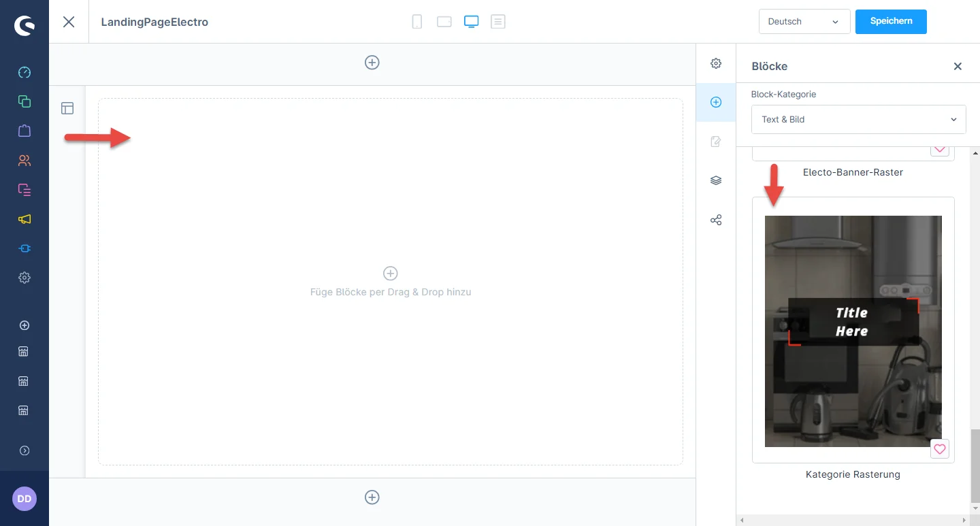Screen dimensions: 980x526
Task: Select the add blocks plus tab
Action: pos(716,102)
